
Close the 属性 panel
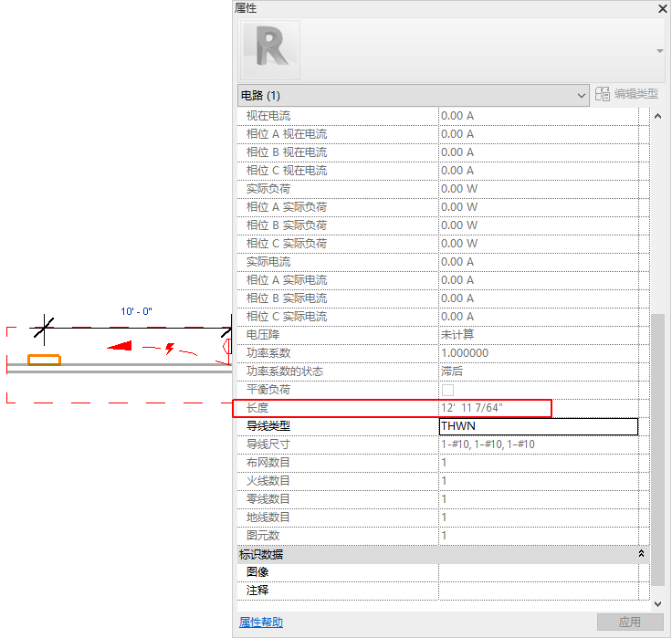tap(662, 8)
